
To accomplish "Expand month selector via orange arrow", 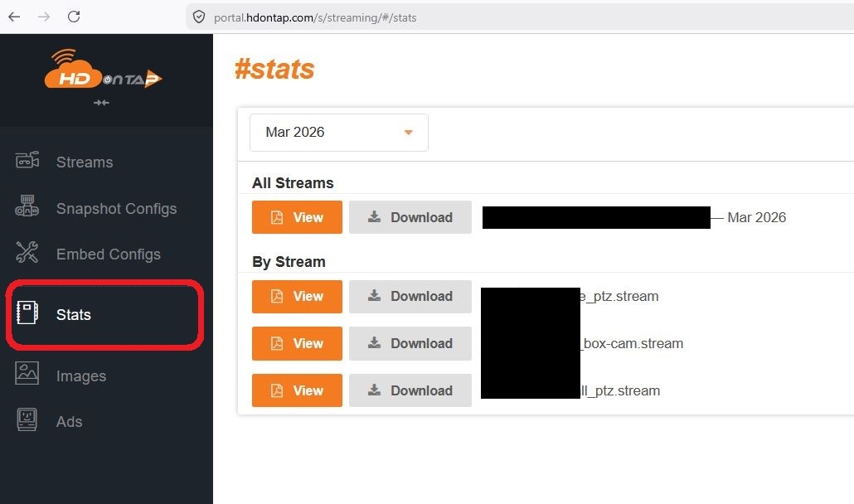I will click(x=408, y=133).
